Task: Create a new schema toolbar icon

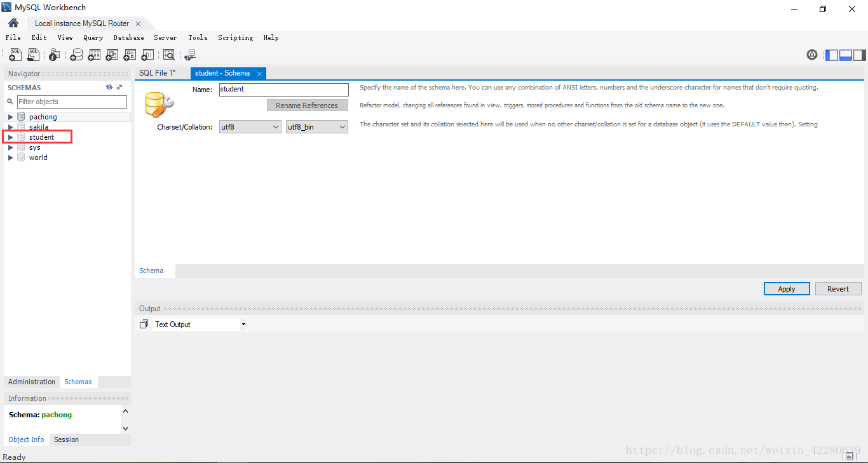Action: click(76, 55)
